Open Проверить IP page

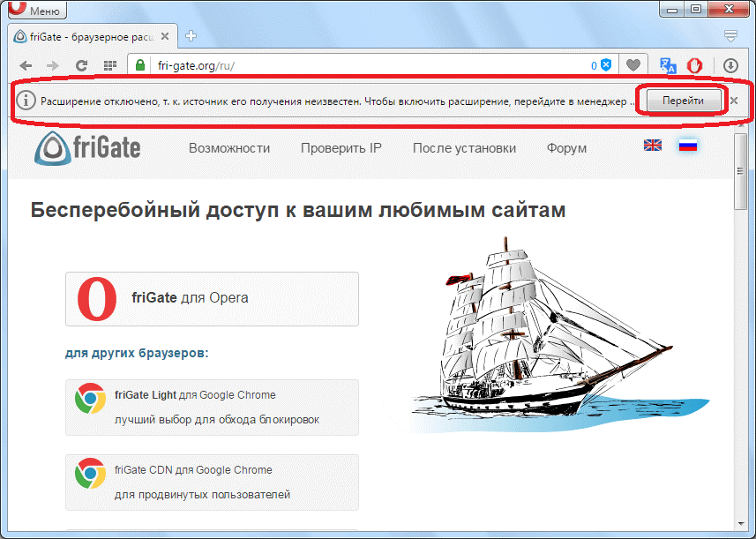341,148
